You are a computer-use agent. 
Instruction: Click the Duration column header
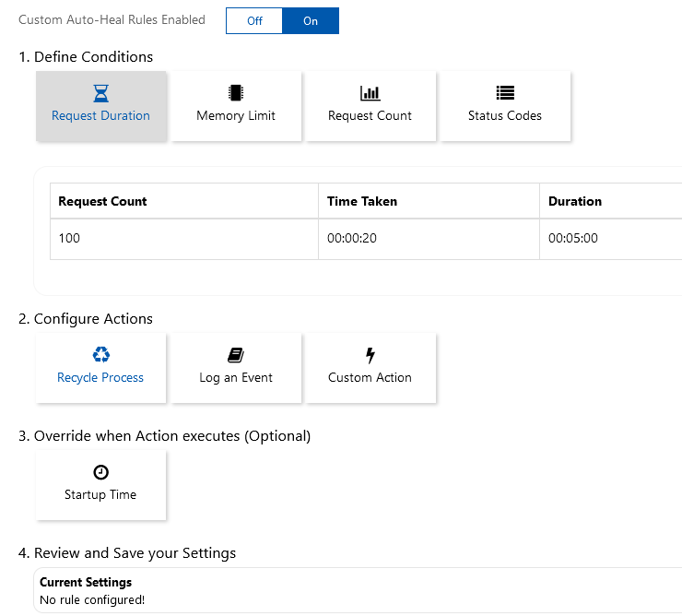(575, 201)
